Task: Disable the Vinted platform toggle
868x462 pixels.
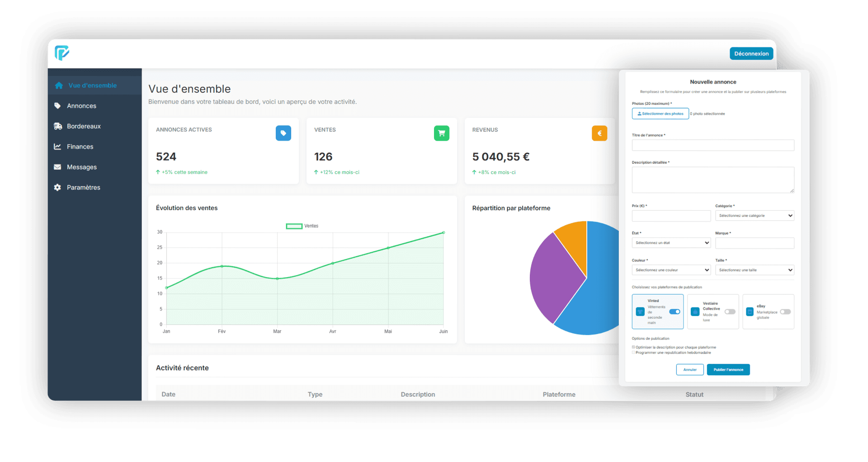Action: 675,311
